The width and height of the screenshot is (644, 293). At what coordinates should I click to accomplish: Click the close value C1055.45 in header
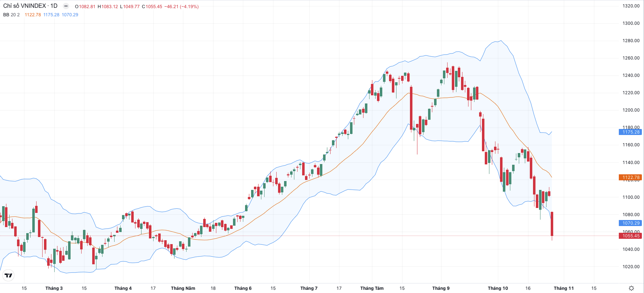coord(152,7)
